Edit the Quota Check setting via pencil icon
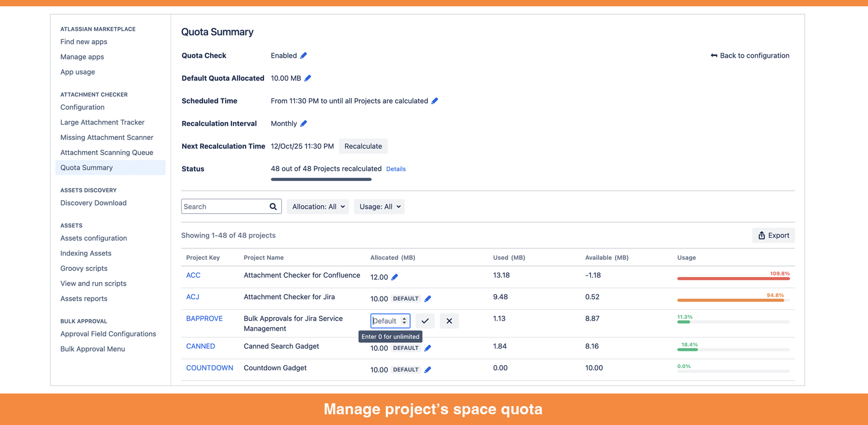This screenshot has width=868, height=425. (303, 55)
